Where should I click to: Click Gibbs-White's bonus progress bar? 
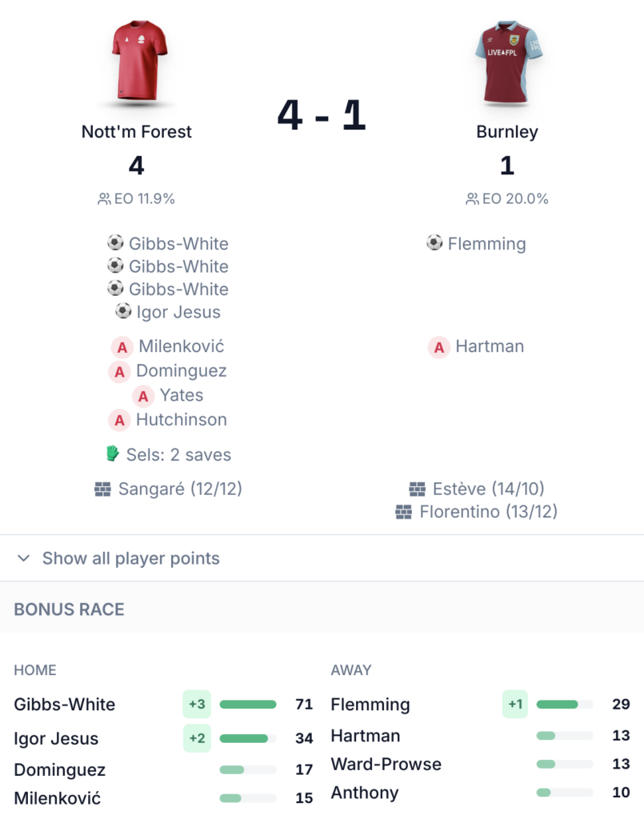(x=248, y=705)
